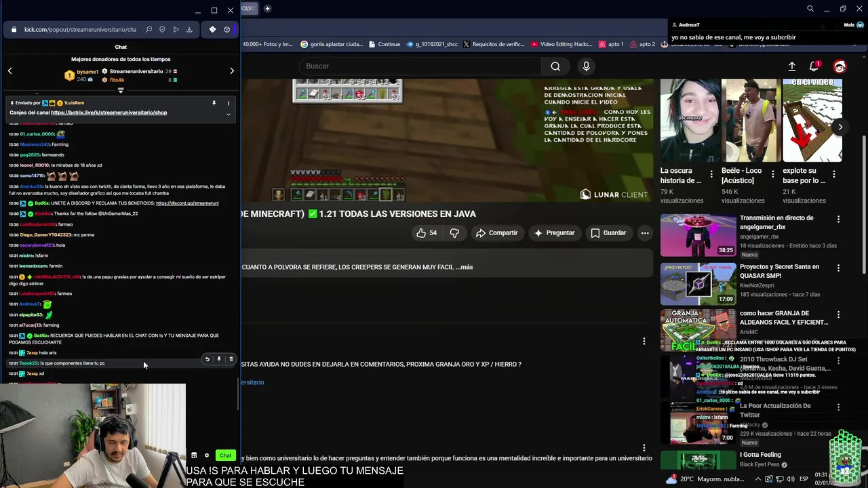
Task: Click the shield icon in Kick address bar
Action: 162,30
